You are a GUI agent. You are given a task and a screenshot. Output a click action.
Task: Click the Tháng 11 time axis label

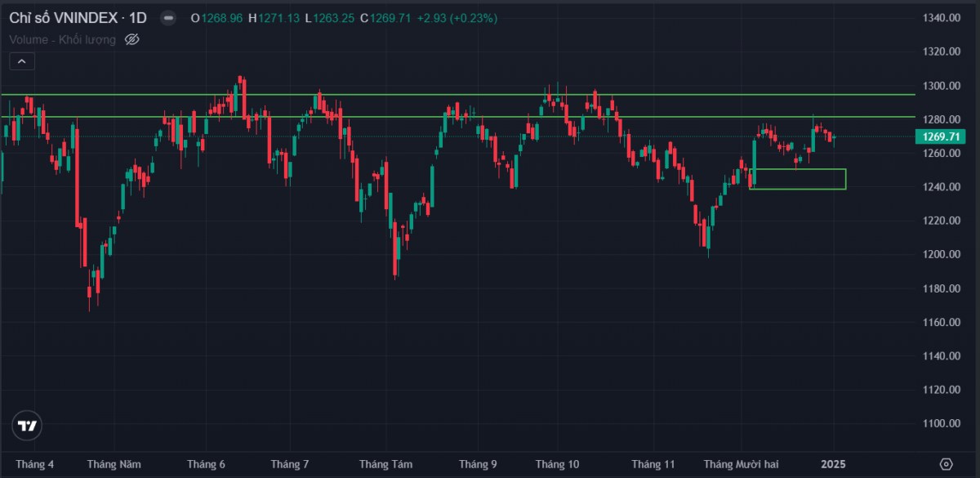[653, 464]
